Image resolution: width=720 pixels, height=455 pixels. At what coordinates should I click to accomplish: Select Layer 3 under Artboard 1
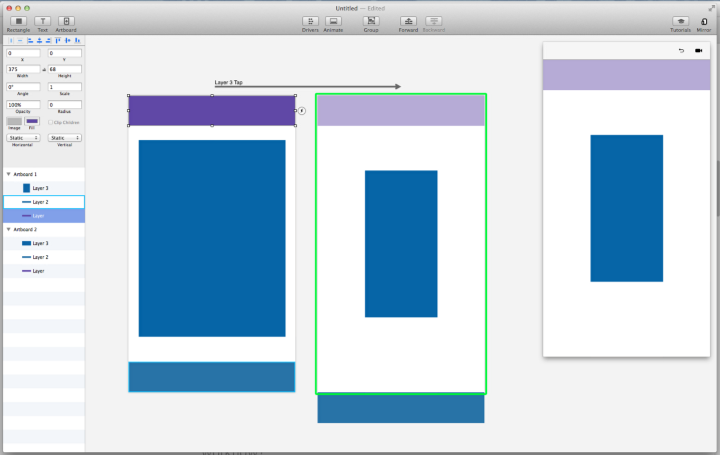pyautogui.click(x=44, y=188)
